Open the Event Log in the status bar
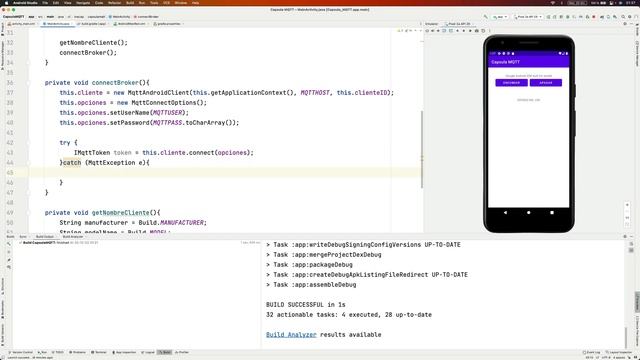The width and height of the screenshot is (640, 360). point(591,352)
